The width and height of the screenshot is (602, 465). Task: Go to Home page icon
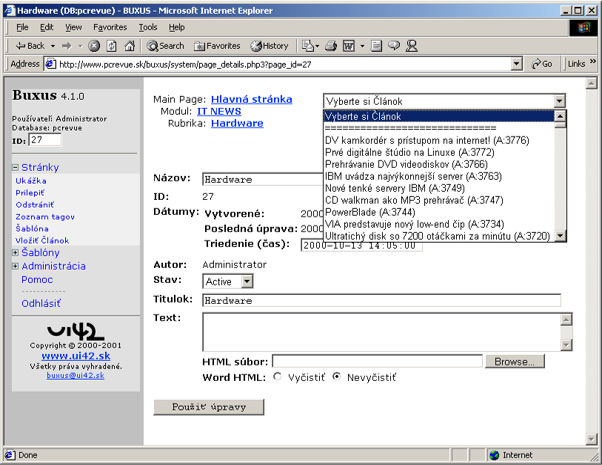click(127, 45)
